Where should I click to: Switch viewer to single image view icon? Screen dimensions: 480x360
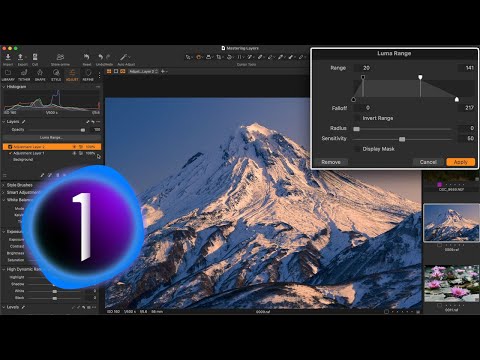[x=116, y=71]
